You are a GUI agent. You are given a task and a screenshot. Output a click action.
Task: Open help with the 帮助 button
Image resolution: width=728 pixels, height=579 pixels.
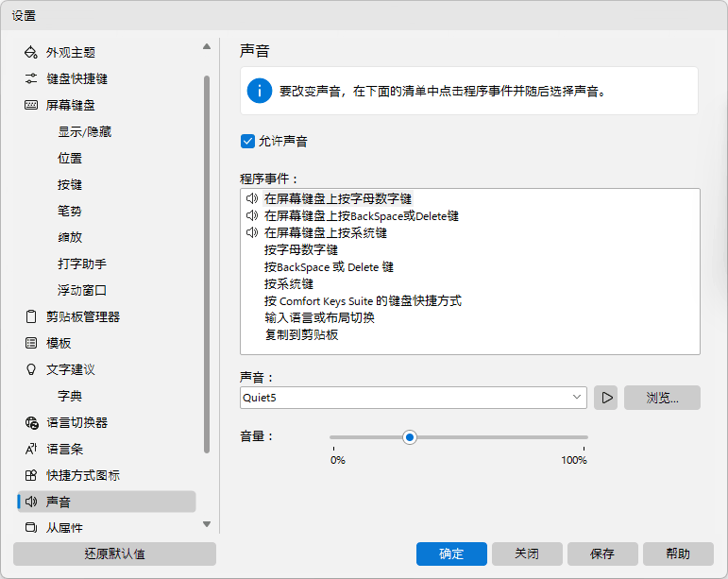(x=678, y=553)
